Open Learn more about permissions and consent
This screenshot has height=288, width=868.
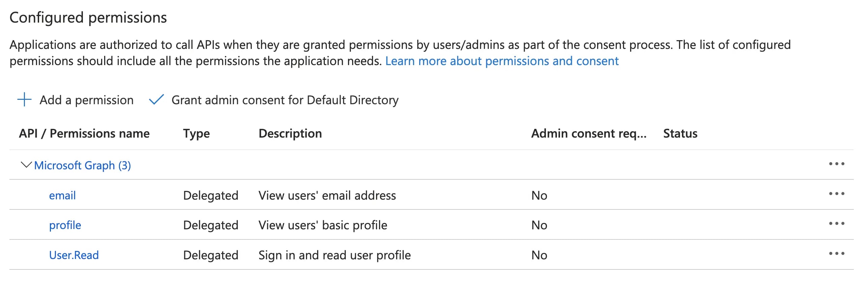(x=502, y=61)
